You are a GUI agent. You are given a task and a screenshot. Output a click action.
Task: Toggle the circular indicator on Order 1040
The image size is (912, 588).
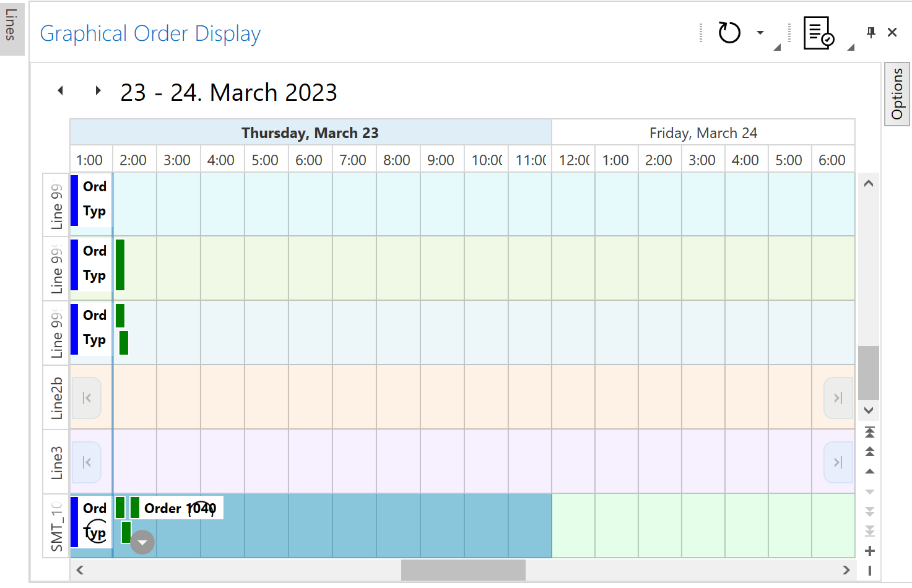click(202, 509)
